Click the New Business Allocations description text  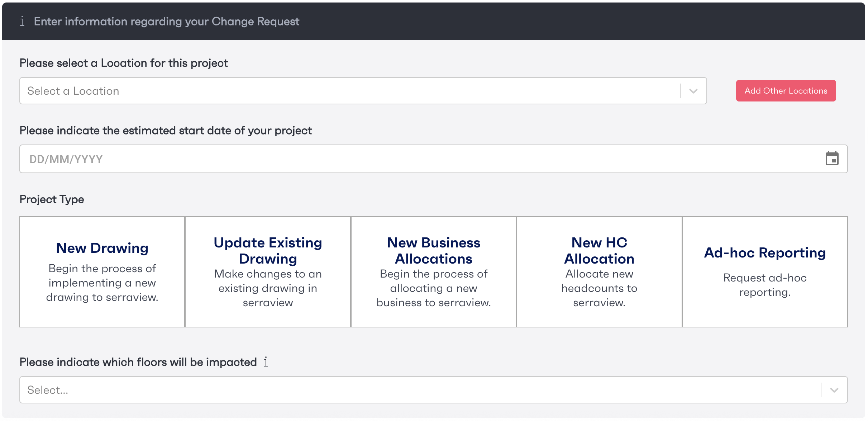(433, 288)
